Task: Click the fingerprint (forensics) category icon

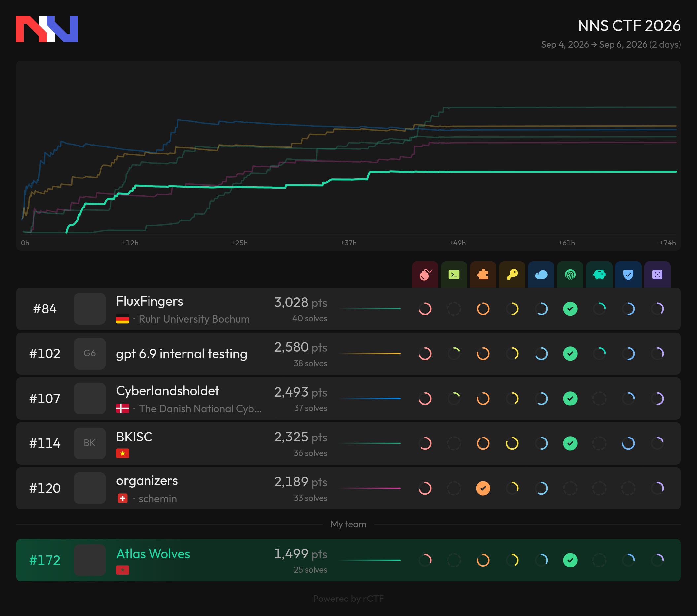Action: tap(570, 275)
